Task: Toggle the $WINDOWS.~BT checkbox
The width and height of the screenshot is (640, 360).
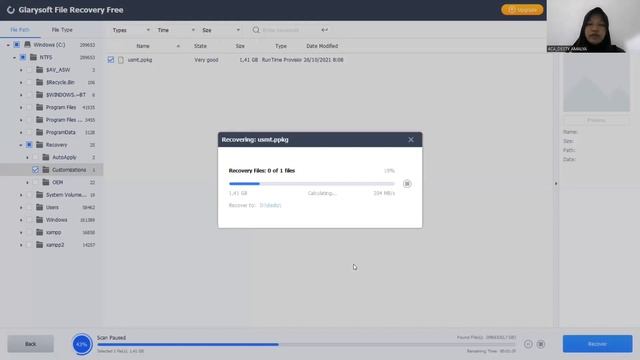Action: point(29,95)
